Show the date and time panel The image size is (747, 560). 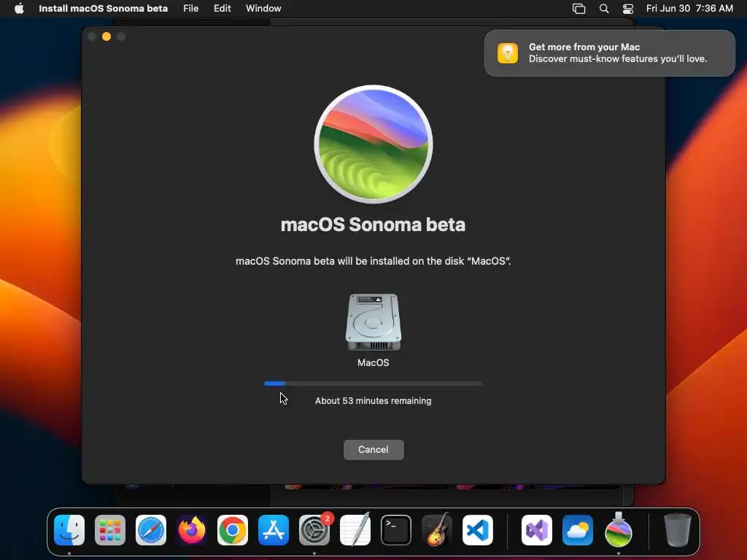pyautogui.click(x=689, y=9)
